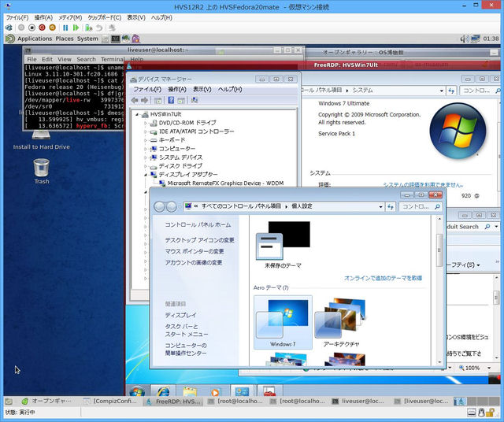Screen dimensions: 504x422
Task: Open the Applications menu in the MATE panel
Action: pyautogui.click(x=35, y=39)
